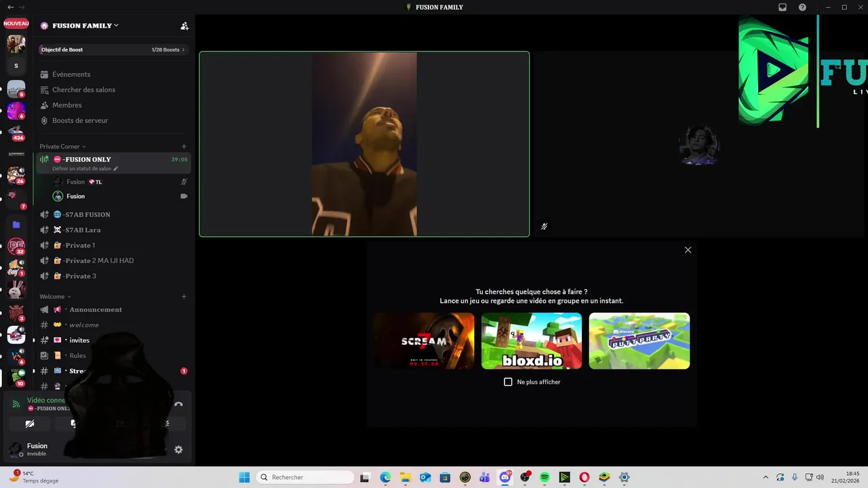Open Boosts de serveur
Image resolution: width=868 pixels, height=488 pixels.
(x=80, y=121)
